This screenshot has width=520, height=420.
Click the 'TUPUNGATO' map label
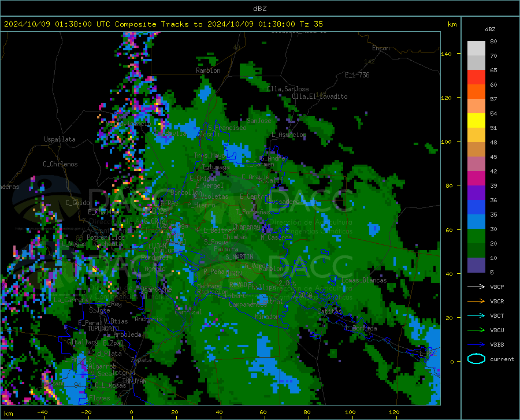(103, 329)
